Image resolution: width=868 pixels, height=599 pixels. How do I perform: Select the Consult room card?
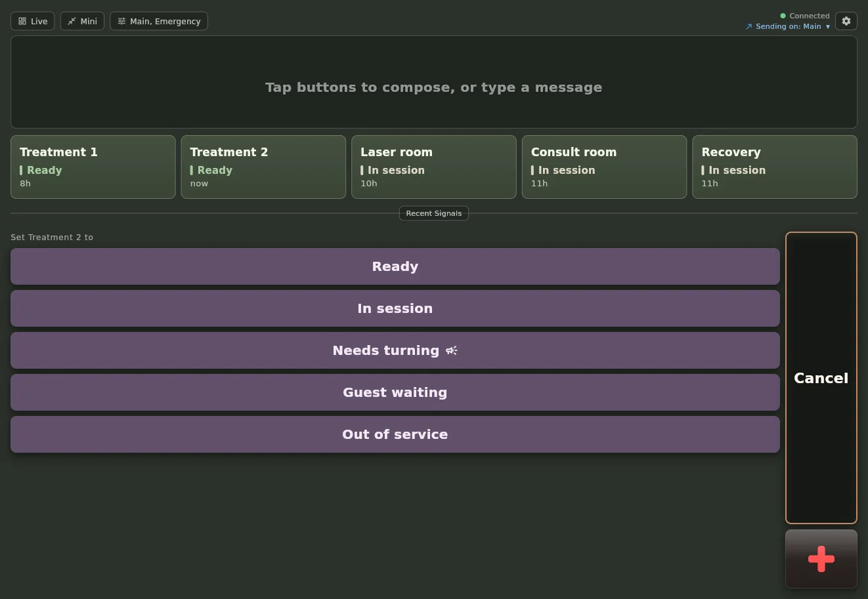coord(604,167)
